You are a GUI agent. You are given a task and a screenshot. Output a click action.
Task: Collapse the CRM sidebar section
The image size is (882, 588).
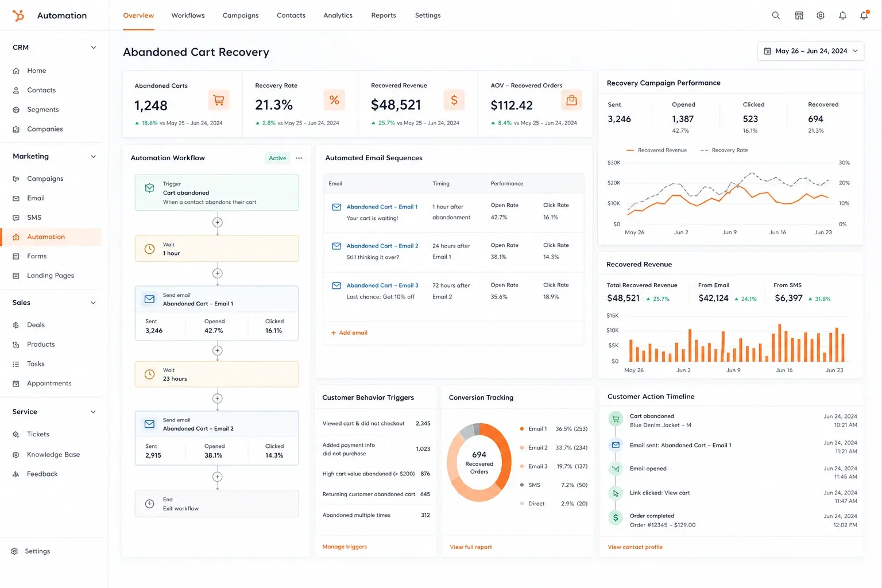click(x=94, y=48)
